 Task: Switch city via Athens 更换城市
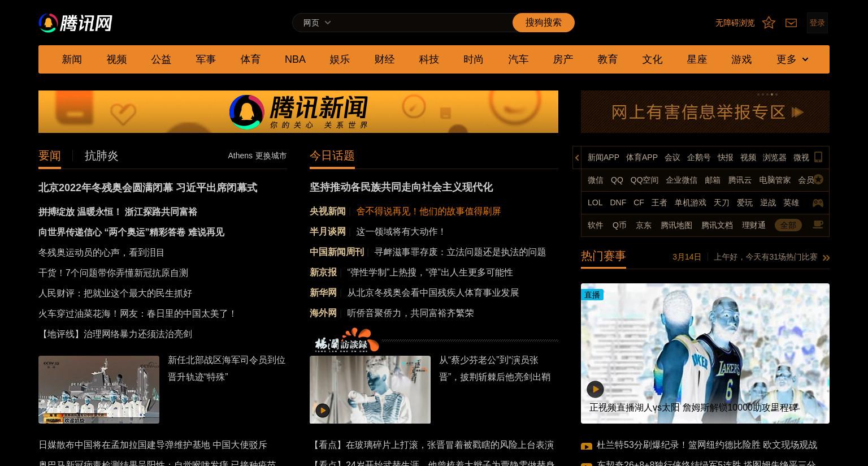[x=257, y=156]
